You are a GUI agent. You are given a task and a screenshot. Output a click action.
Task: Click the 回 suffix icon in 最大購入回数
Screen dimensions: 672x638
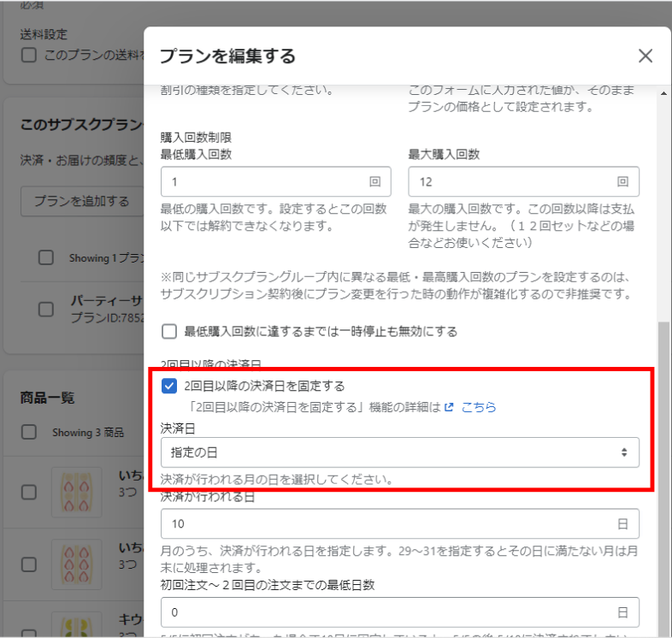pos(622,182)
